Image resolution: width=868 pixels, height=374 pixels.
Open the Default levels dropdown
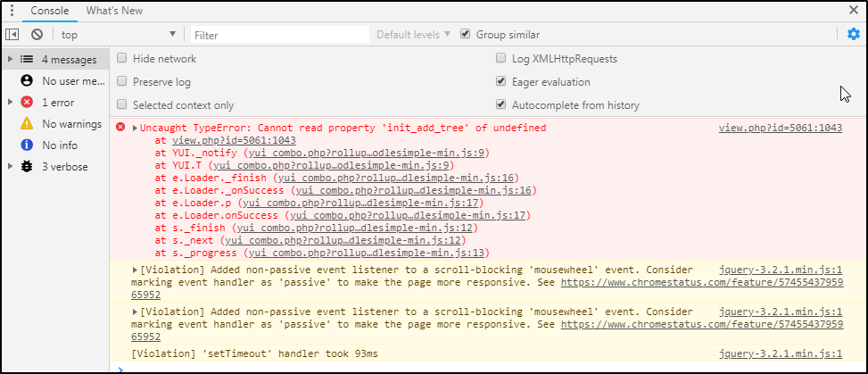pyautogui.click(x=413, y=35)
